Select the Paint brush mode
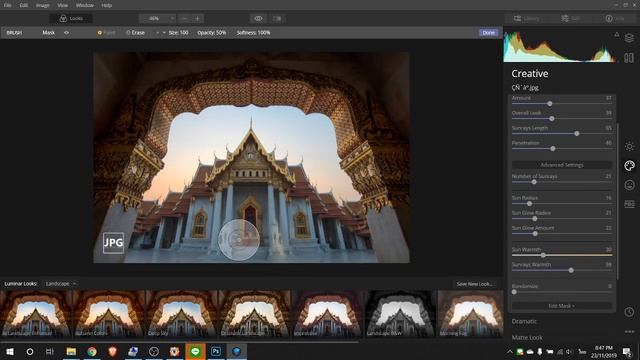This screenshot has height=360, width=640. pyautogui.click(x=106, y=33)
